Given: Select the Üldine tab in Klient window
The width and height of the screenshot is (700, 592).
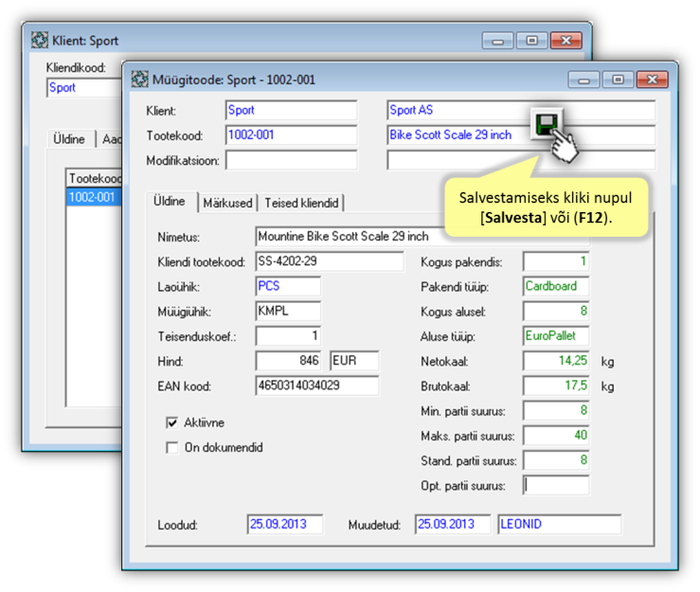Looking at the screenshot, I should pyautogui.click(x=69, y=139).
